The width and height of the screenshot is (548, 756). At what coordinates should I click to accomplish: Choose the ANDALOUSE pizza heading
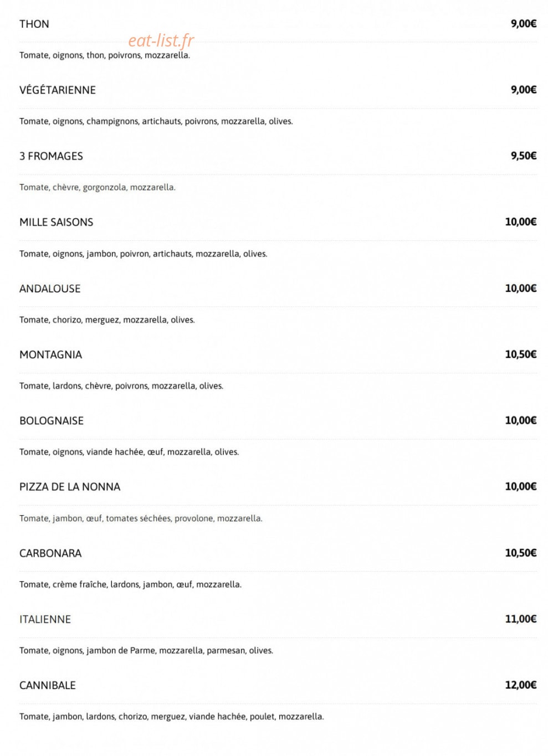tap(50, 289)
